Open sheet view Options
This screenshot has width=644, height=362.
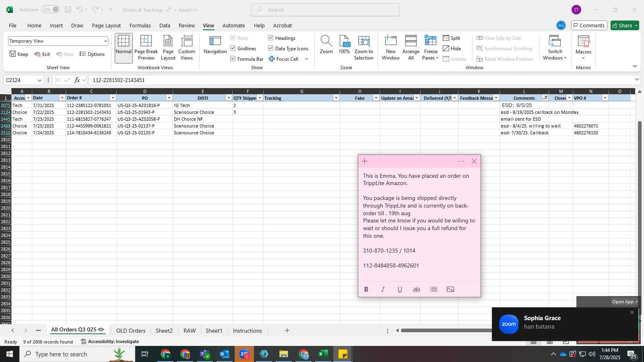(92, 54)
